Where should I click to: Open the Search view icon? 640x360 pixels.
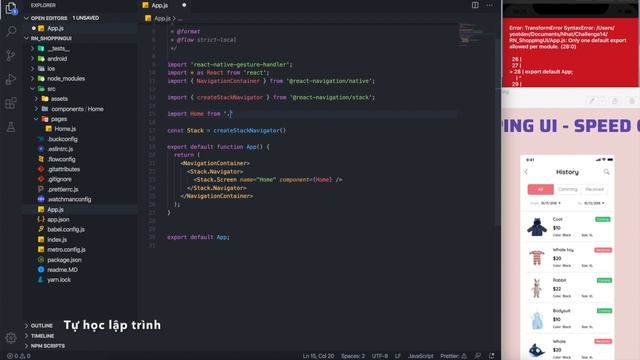click(x=11, y=31)
